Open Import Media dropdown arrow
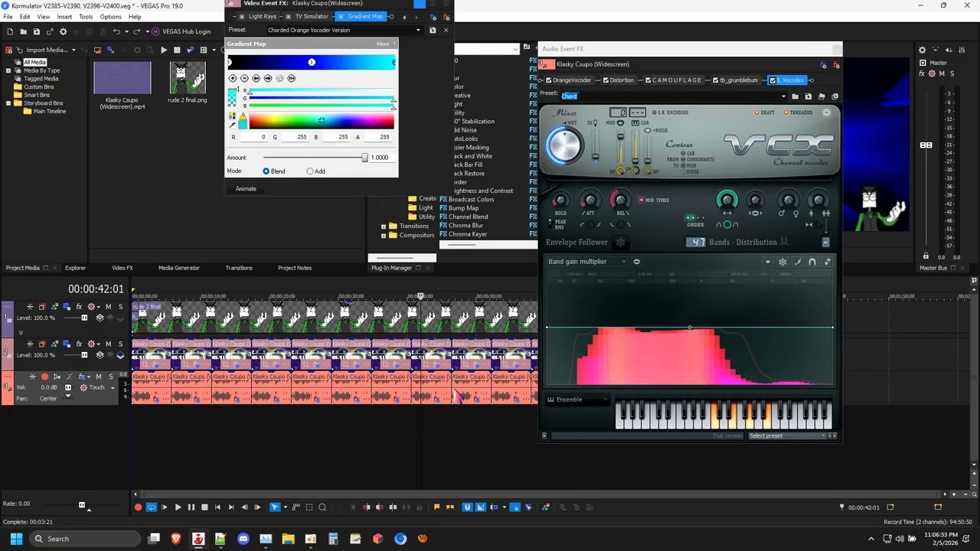 tap(73, 51)
